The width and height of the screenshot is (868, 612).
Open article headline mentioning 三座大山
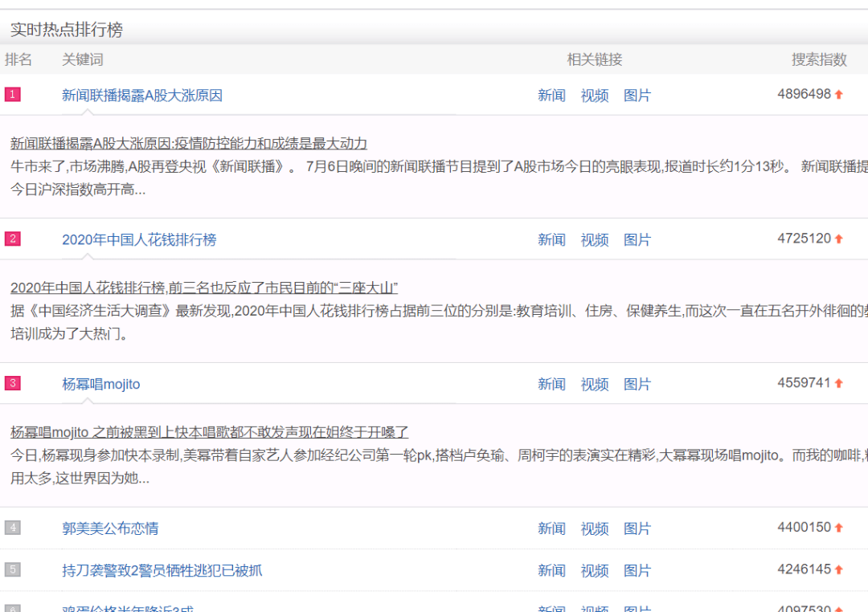[x=204, y=288]
